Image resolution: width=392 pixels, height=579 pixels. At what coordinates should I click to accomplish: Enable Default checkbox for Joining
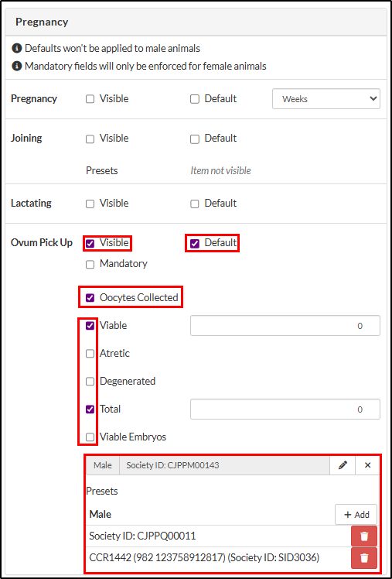tap(194, 139)
